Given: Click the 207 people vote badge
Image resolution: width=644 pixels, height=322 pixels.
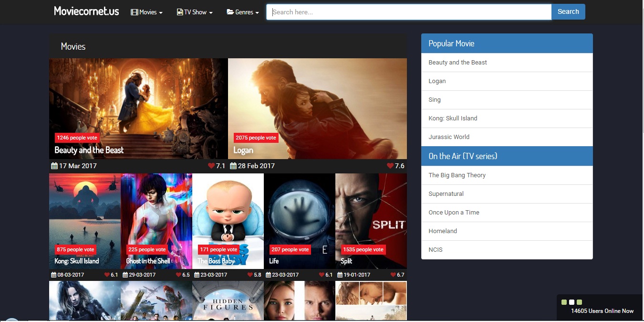Looking at the screenshot, I should point(290,249).
